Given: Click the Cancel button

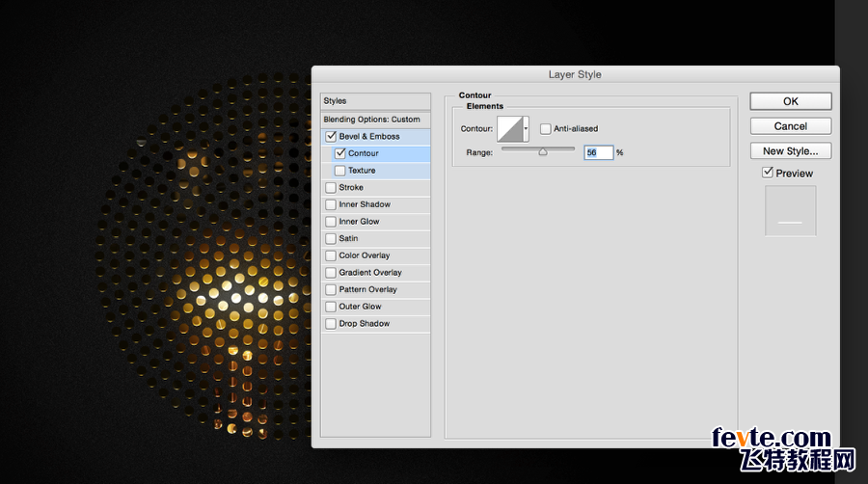Looking at the screenshot, I should pos(791,126).
